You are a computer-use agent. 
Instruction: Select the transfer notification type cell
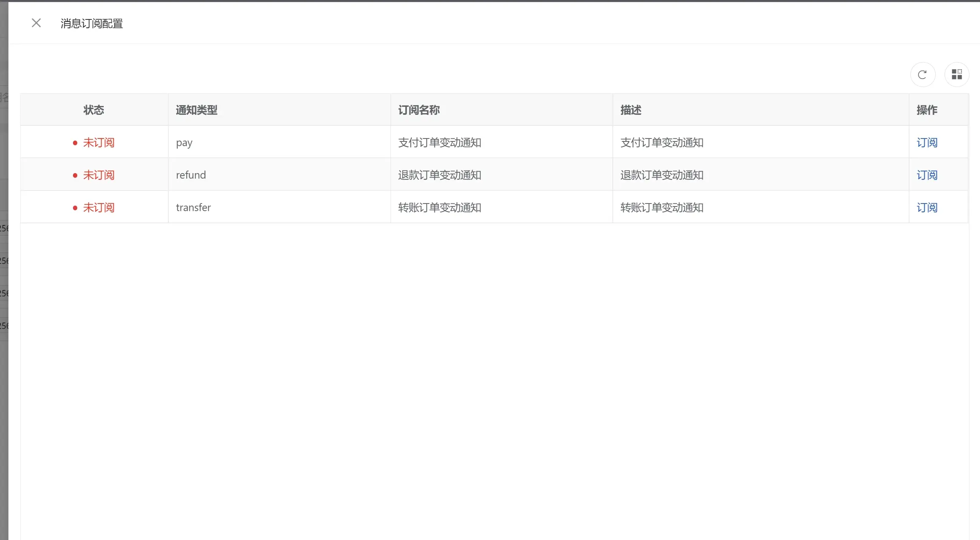(x=193, y=208)
